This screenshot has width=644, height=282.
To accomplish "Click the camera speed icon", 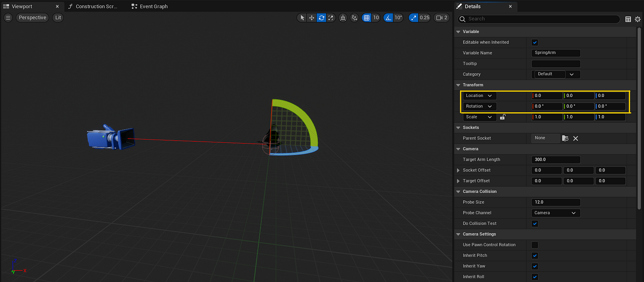I will [440, 17].
